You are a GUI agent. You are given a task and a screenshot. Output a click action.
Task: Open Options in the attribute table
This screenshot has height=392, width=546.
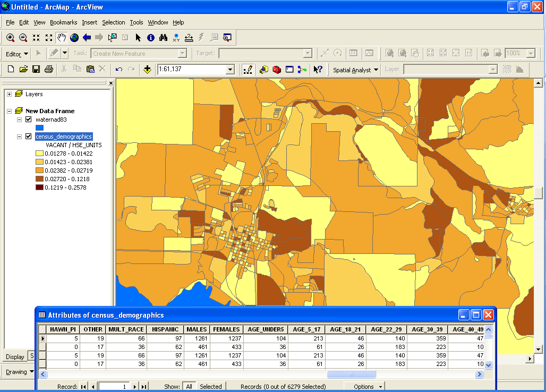coord(363,386)
